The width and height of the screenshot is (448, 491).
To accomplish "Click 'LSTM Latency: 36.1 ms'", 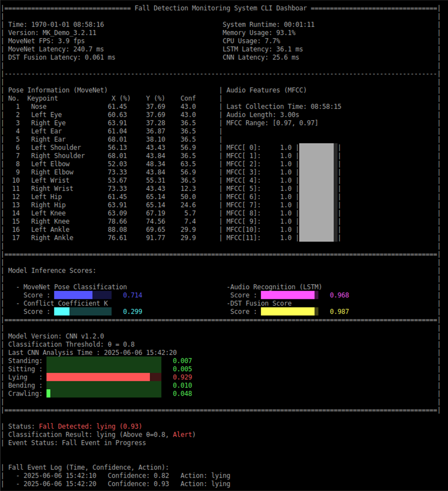I will click(x=263, y=49).
